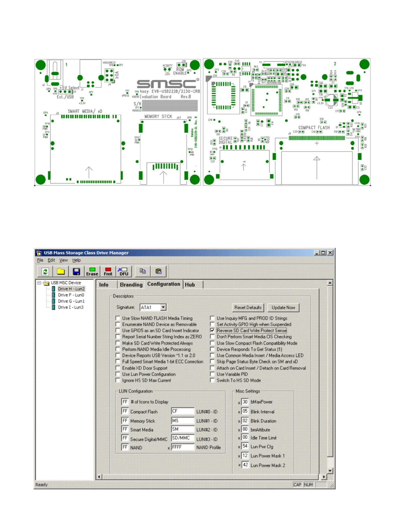Screen dimensions: 411x532
Task: Open the View menu
Action: pos(63,260)
